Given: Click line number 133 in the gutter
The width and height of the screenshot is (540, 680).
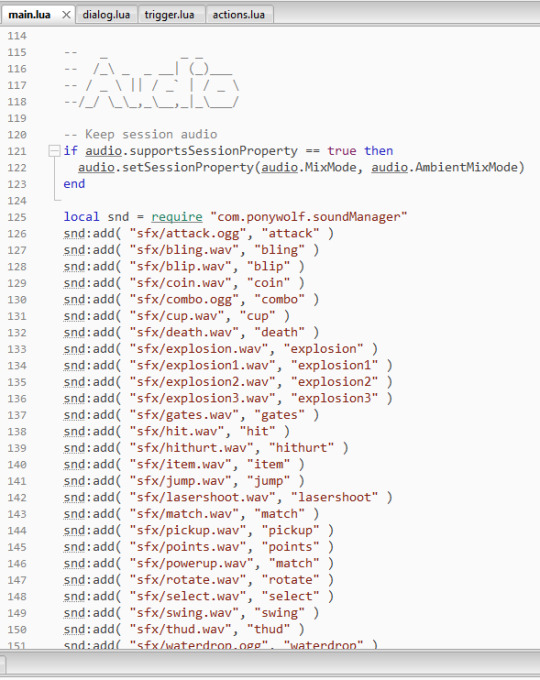Looking at the screenshot, I should 17,349.
